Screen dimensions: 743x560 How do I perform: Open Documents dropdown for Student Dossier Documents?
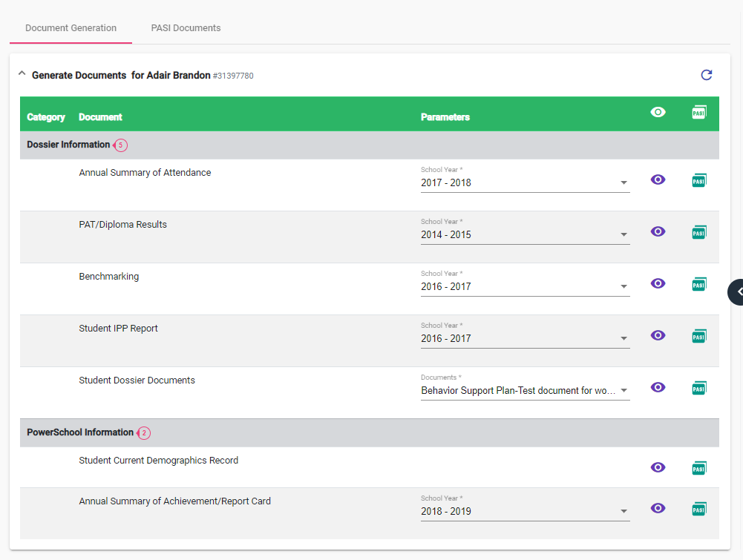525,390
